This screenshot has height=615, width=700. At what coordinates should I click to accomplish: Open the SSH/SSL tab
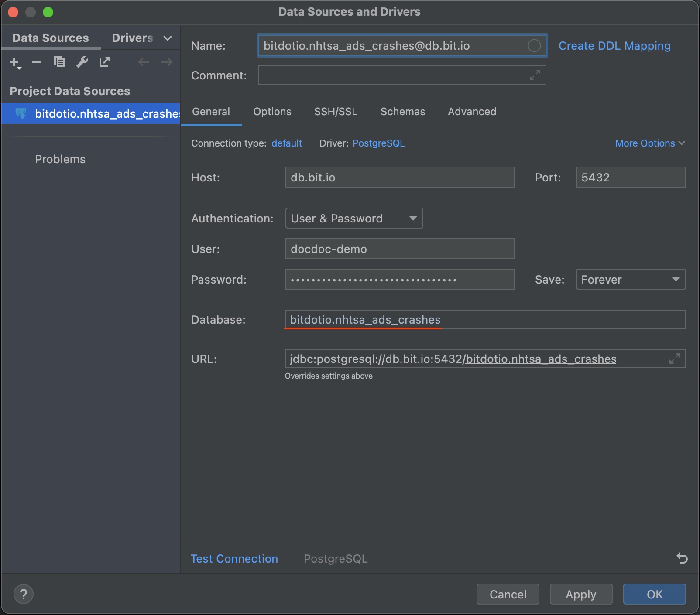(336, 112)
